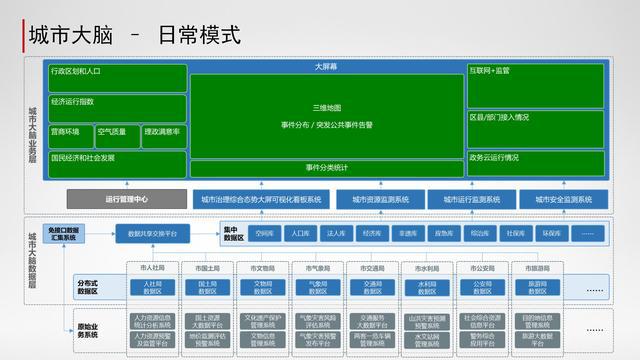The height and width of the screenshot is (360, 640).
Task: Select the 城市资源监测系统 box
Action: pos(380,200)
